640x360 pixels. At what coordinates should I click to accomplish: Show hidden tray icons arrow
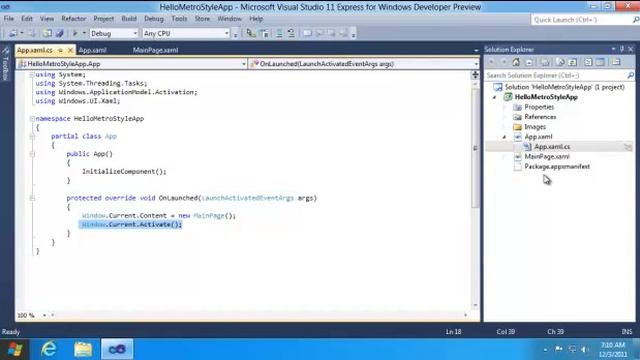(546, 349)
